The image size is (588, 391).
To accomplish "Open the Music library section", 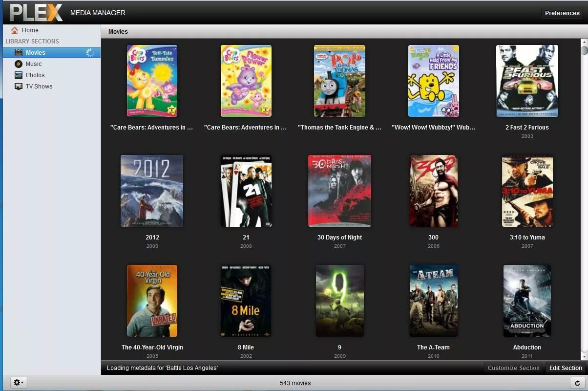I will point(52,64).
